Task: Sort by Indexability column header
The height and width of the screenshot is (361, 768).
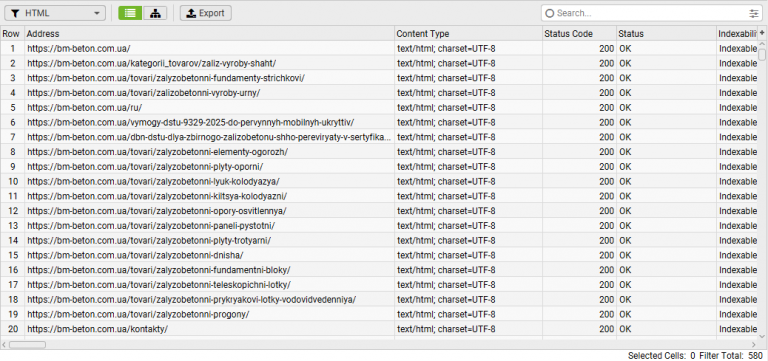Action: coord(737,34)
